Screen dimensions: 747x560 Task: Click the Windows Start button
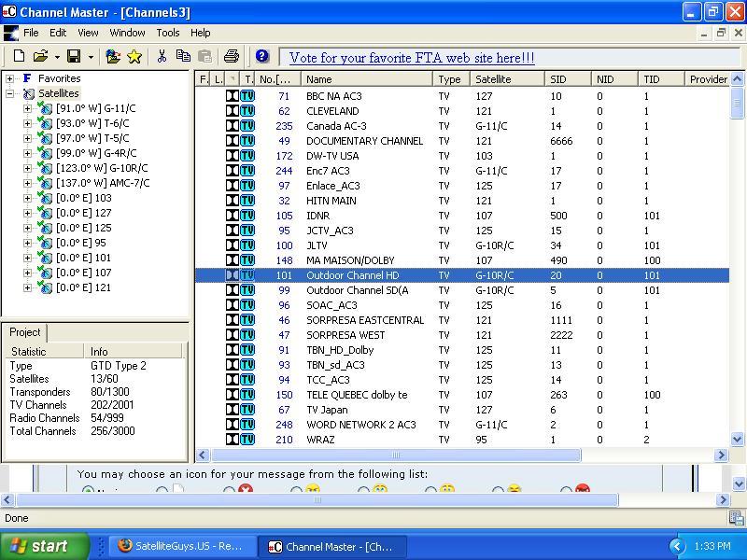point(44,546)
